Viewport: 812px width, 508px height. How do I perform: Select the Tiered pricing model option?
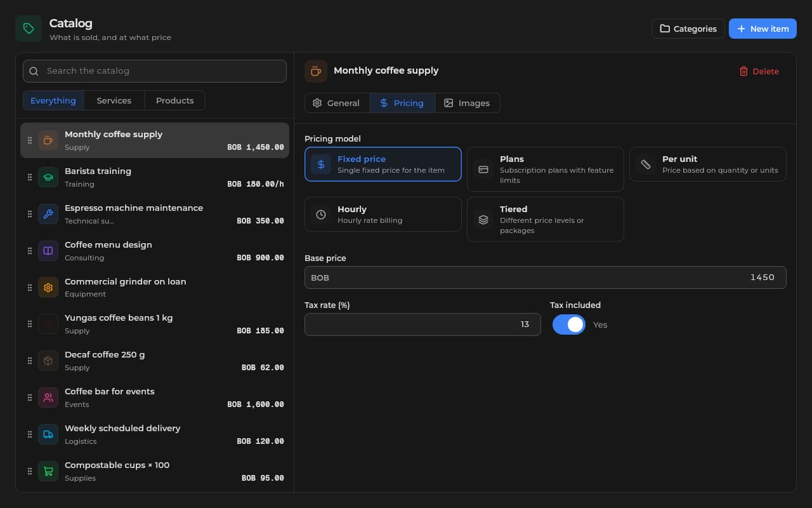(x=546, y=219)
